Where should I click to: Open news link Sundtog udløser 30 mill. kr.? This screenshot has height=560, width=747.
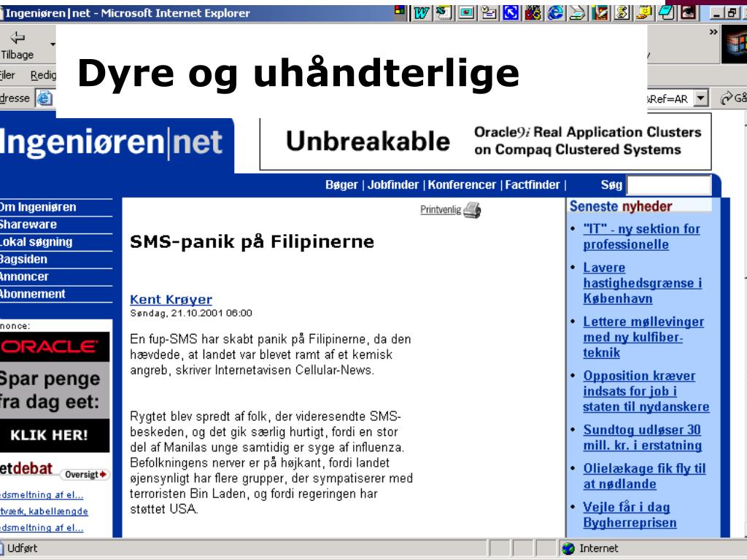[x=642, y=437]
